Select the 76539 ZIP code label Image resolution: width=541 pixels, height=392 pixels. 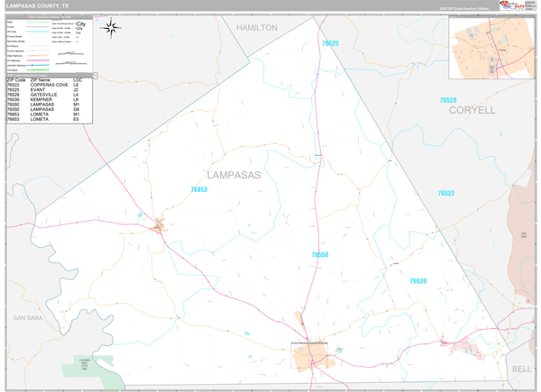click(x=417, y=281)
